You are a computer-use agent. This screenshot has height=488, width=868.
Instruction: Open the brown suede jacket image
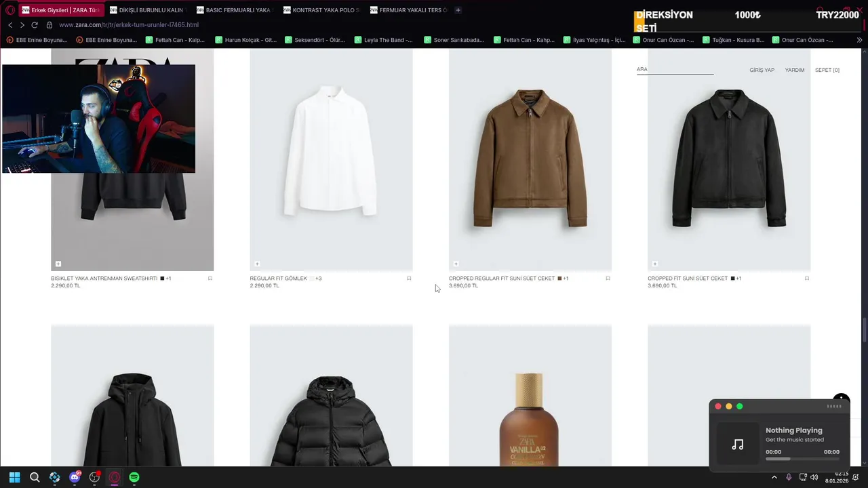coord(530,160)
